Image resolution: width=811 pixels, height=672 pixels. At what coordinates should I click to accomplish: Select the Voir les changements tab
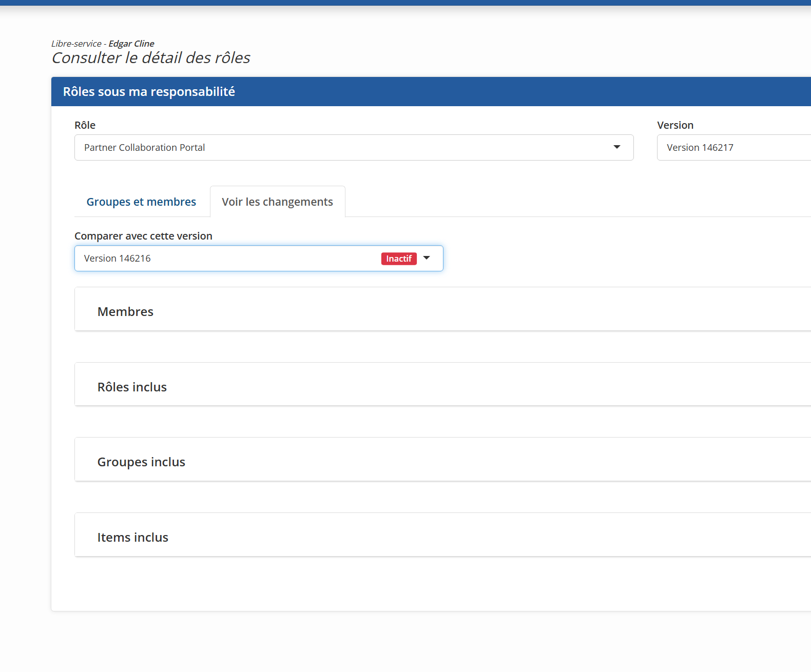(277, 202)
